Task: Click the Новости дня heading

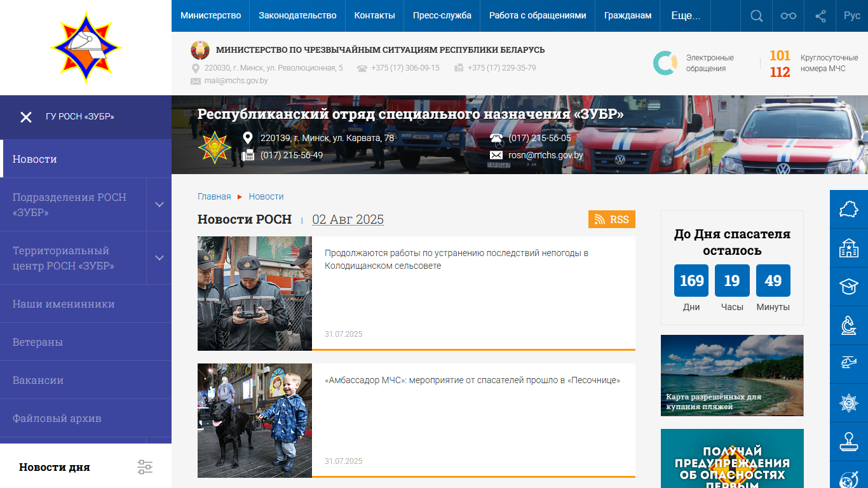Action: click(55, 467)
